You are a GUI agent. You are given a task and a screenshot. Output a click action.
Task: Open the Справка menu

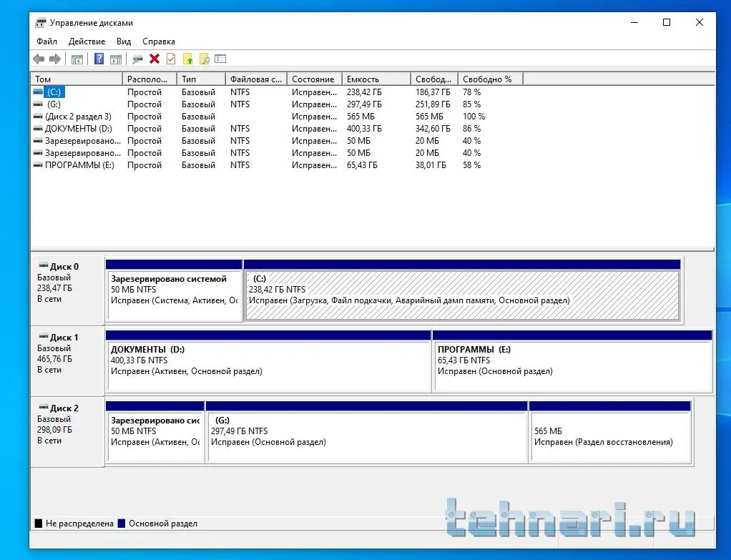[x=158, y=41]
